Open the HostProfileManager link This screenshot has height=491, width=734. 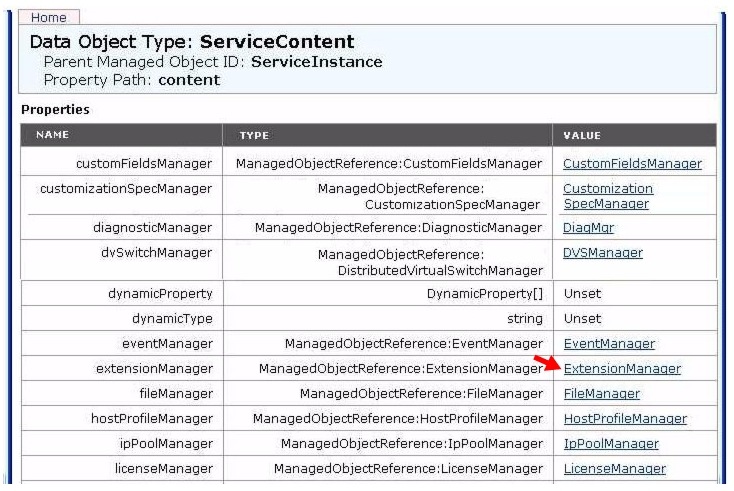point(625,418)
